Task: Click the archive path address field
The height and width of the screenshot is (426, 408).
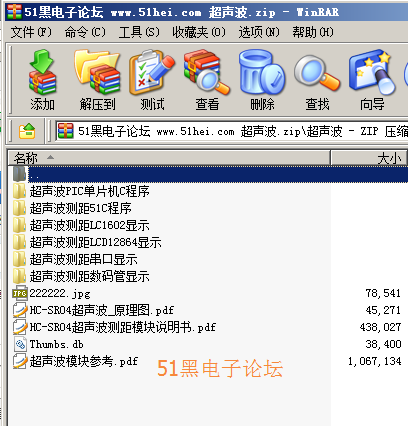Action: tap(232, 131)
